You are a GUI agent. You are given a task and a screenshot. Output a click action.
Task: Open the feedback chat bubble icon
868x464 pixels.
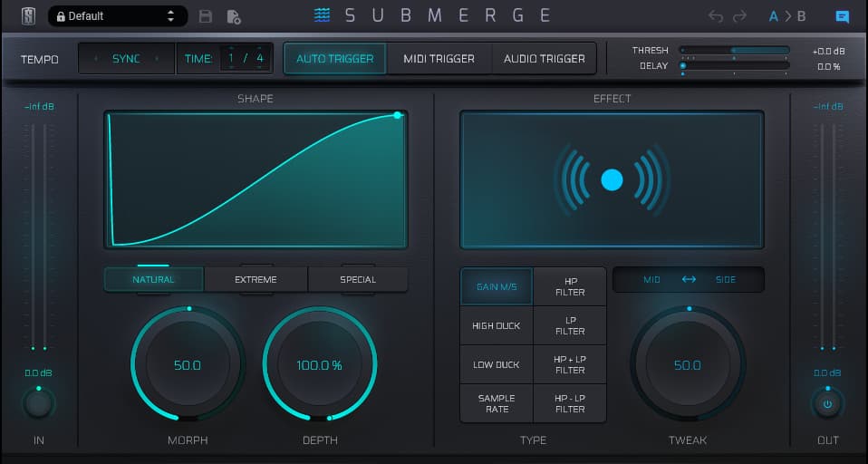point(842,16)
